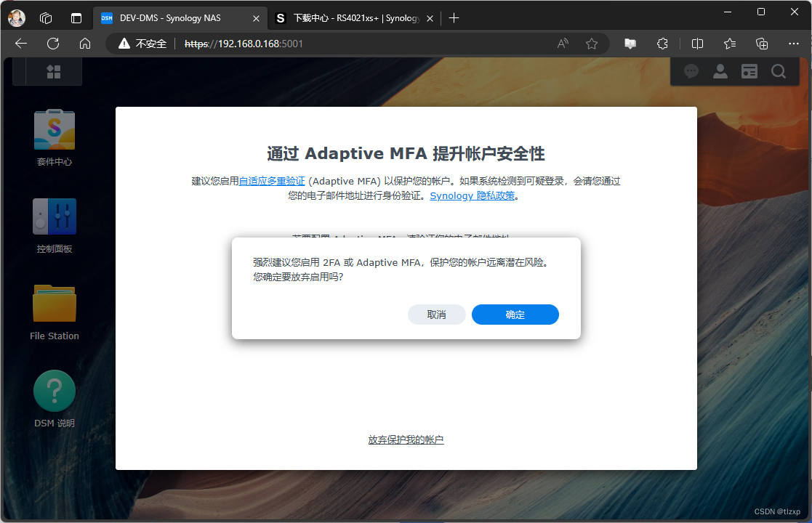Image resolution: width=812 pixels, height=523 pixels.
Task: Open the 自适应多重验证 link
Action: point(272,181)
